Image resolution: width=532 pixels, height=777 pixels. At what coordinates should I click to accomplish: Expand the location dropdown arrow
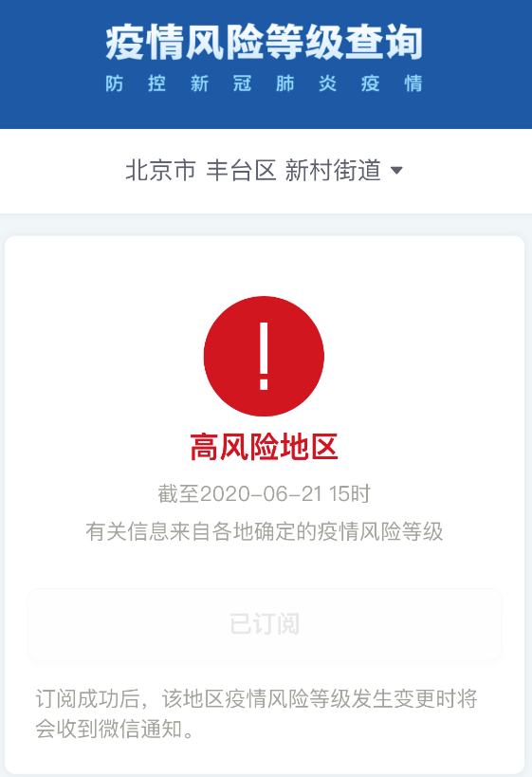tap(396, 171)
